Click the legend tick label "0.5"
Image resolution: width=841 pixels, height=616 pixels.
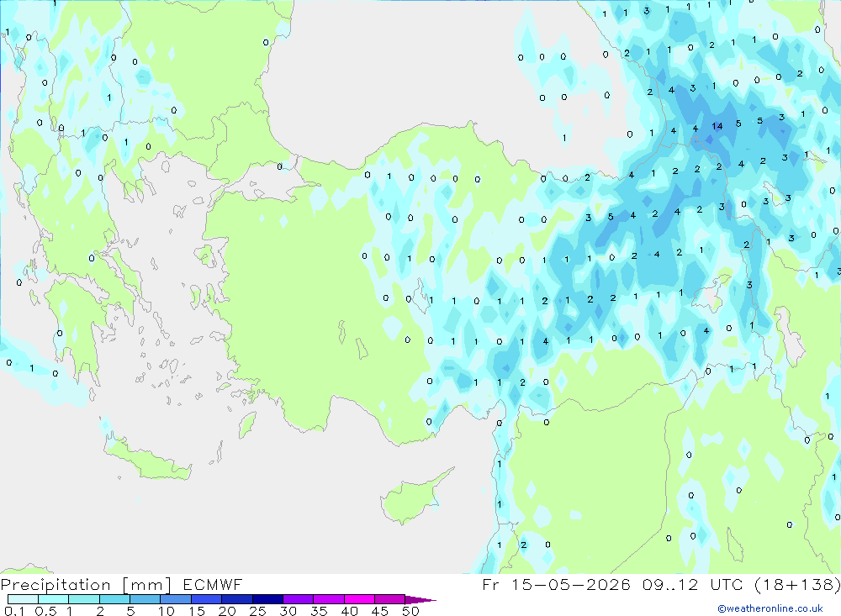(x=45, y=611)
